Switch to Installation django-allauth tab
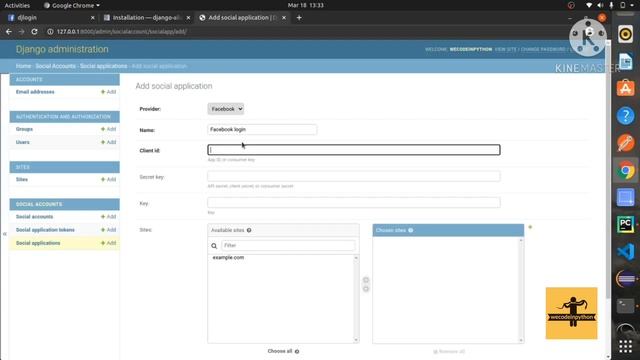Image resolution: width=640 pixels, height=360 pixels. tap(145, 18)
